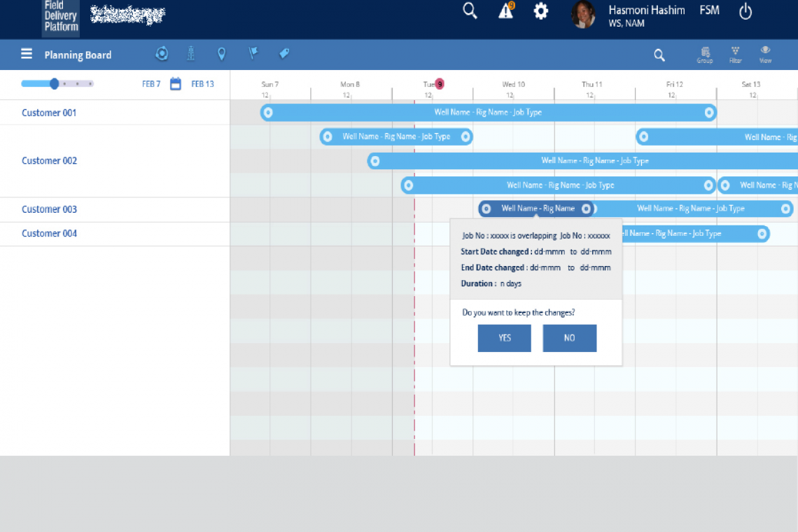Select the rig tower icon in toolbar
The height and width of the screenshot is (532, 798).
(191, 54)
